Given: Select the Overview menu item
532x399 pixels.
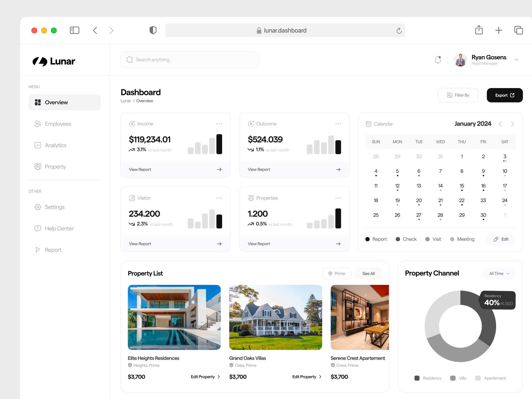Looking at the screenshot, I should pos(56,102).
